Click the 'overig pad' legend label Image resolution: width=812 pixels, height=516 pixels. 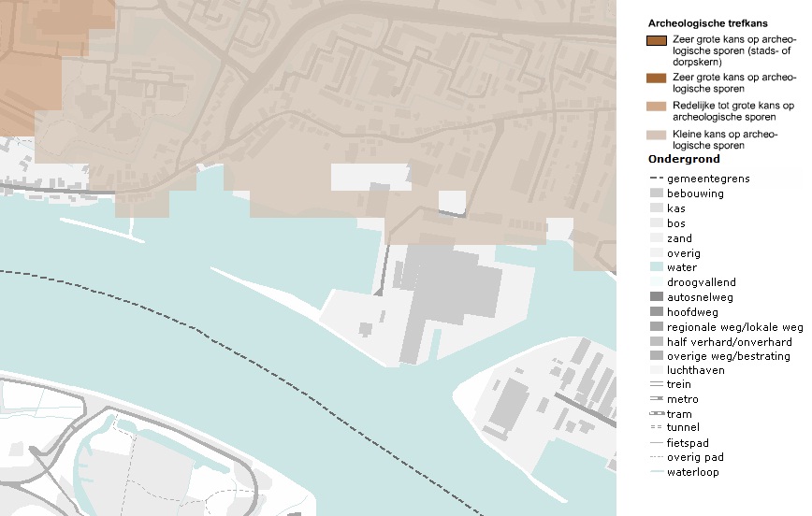click(695, 457)
